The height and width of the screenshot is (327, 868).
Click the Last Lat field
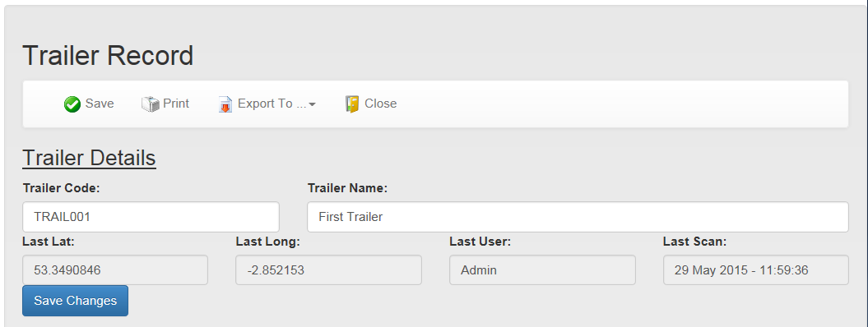coord(115,270)
